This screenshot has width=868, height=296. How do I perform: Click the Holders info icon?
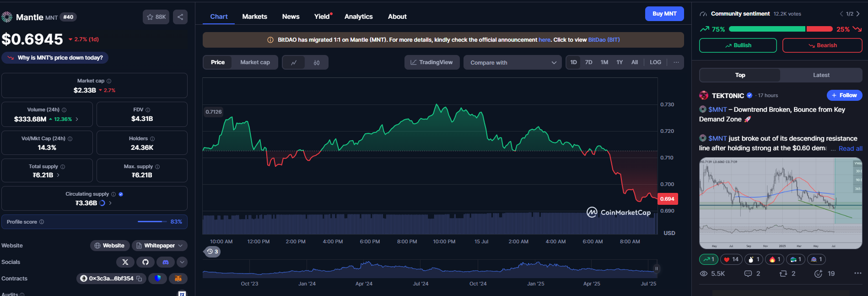152,139
